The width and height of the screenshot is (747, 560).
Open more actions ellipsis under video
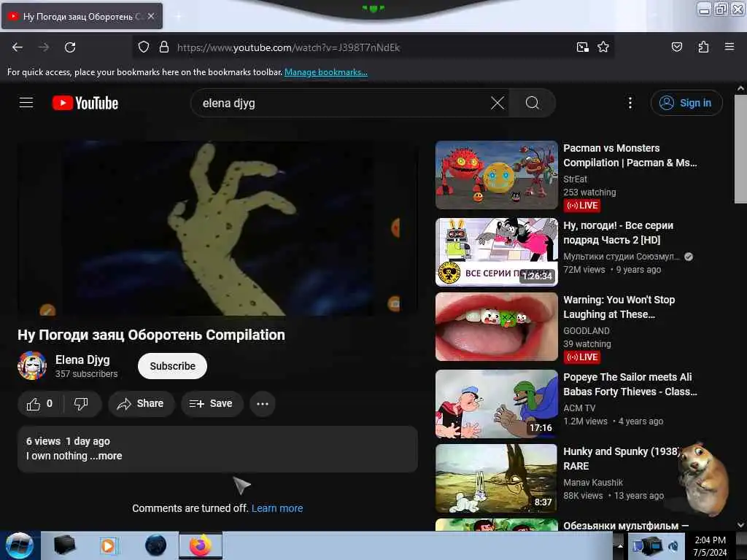(263, 404)
